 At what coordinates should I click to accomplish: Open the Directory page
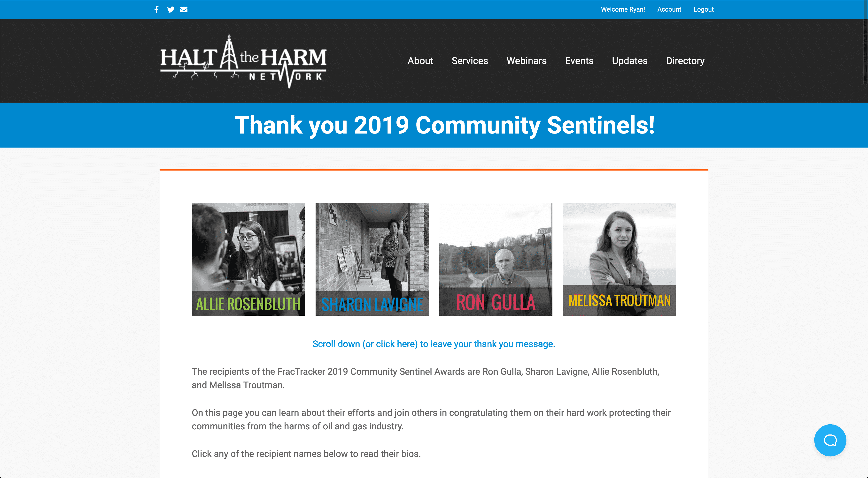point(685,60)
